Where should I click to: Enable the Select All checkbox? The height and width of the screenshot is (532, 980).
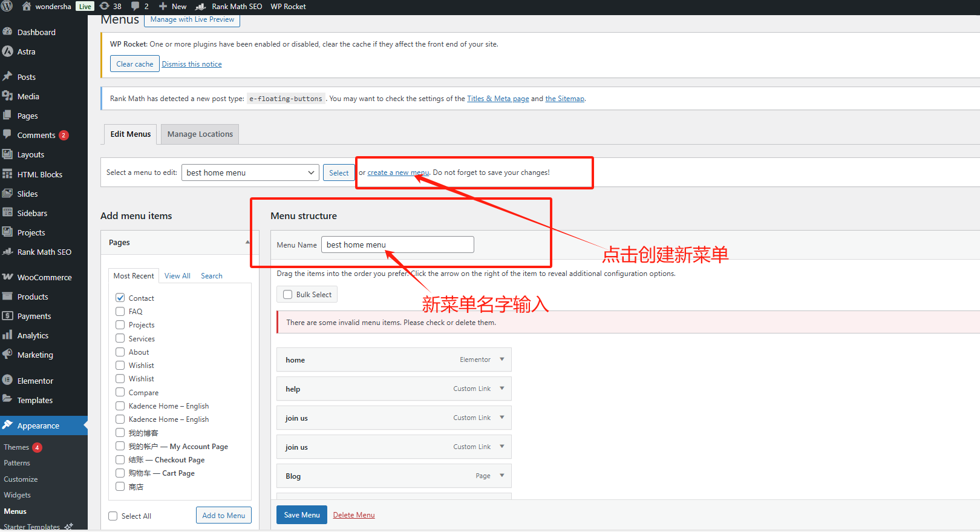(x=113, y=516)
